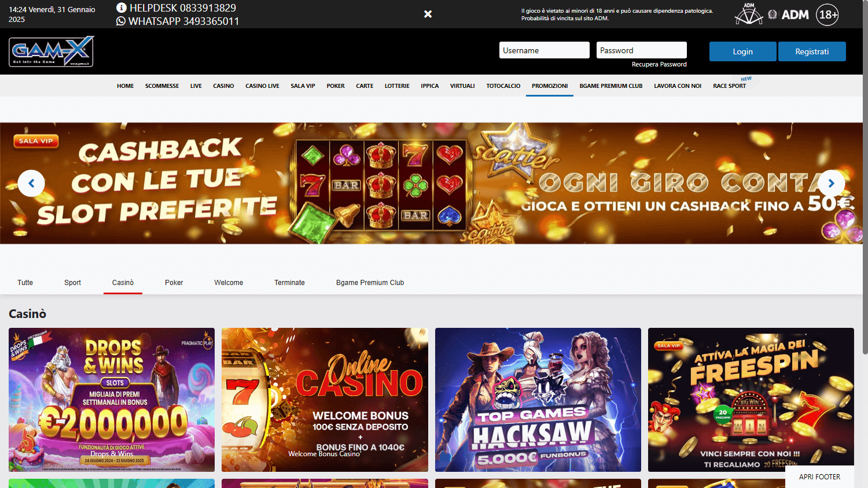This screenshot has width=868, height=488.
Task: Select the Poker filter tab
Action: pyautogui.click(x=174, y=282)
